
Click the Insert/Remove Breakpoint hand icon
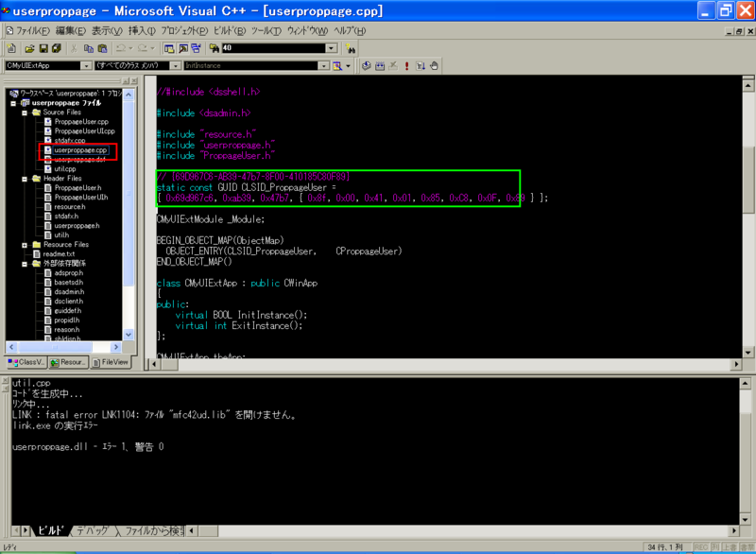[x=434, y=66]
